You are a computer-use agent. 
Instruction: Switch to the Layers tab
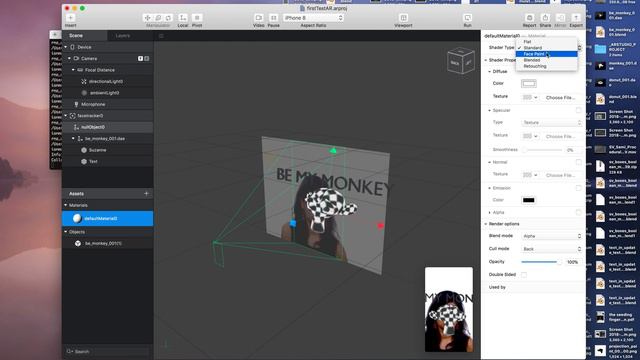[122, 36]
